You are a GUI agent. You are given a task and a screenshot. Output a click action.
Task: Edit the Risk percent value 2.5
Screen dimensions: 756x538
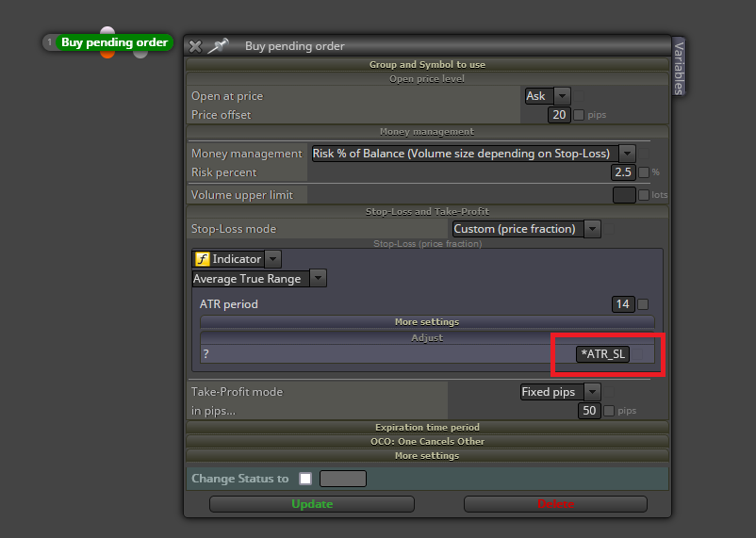tap(623, 172)
